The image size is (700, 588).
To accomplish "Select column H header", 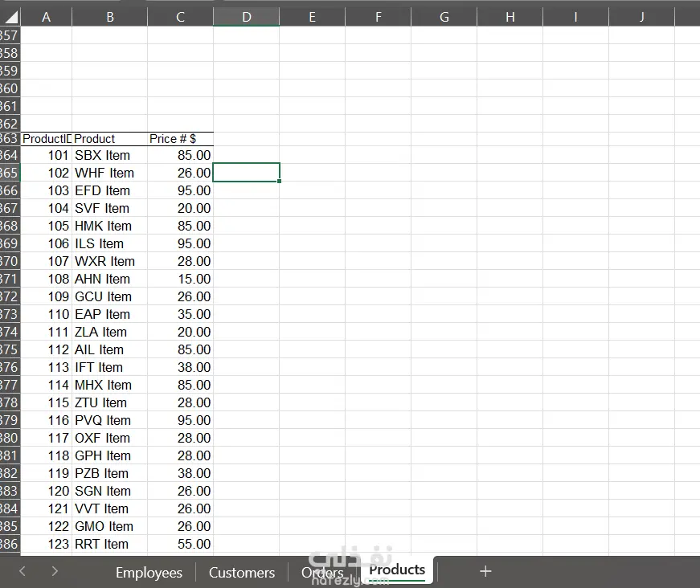I will tap(510, 17).
